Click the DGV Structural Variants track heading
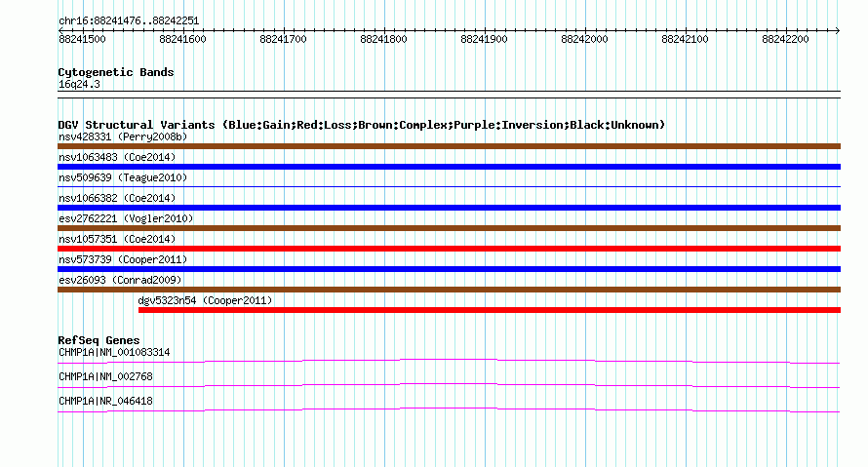 tap(362, 125)
